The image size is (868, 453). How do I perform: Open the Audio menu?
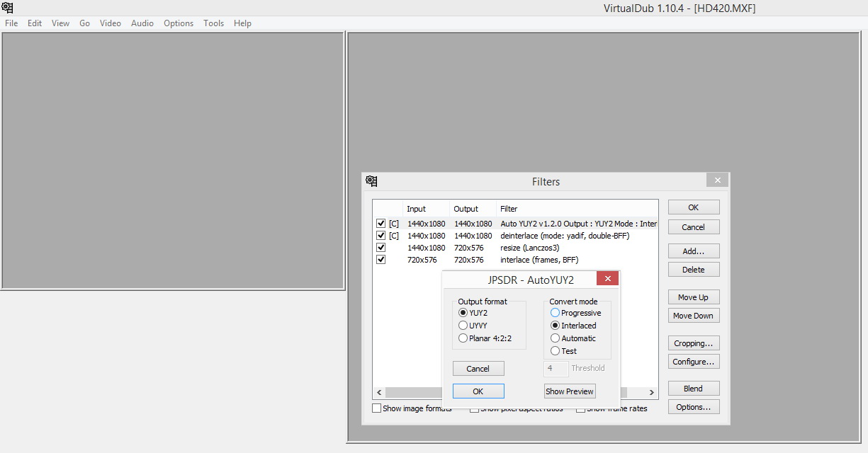[x=142, y=23]
